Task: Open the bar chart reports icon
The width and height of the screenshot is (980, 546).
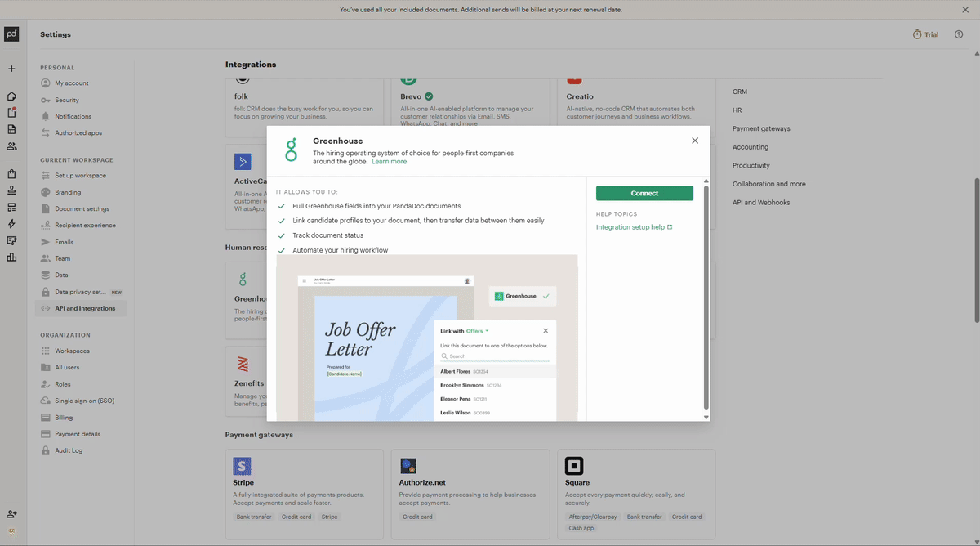Action: pos(11,257)
